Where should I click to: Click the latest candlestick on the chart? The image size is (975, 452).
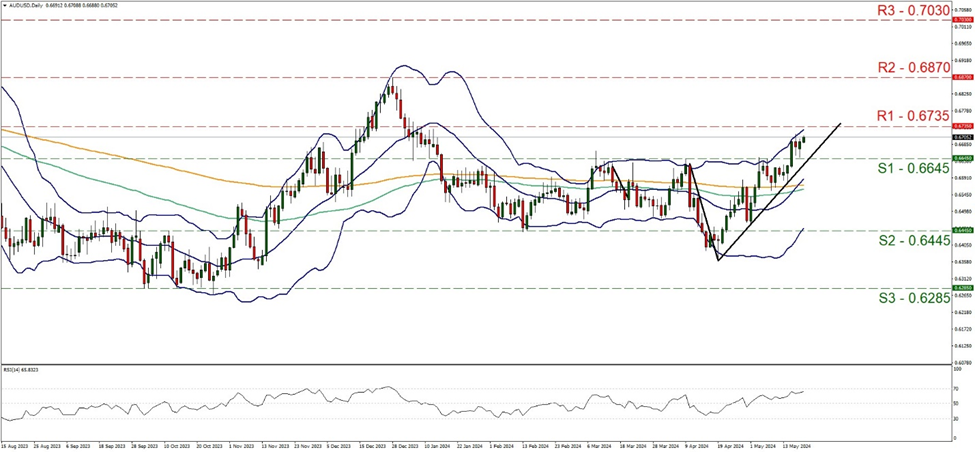click(803, 139)
